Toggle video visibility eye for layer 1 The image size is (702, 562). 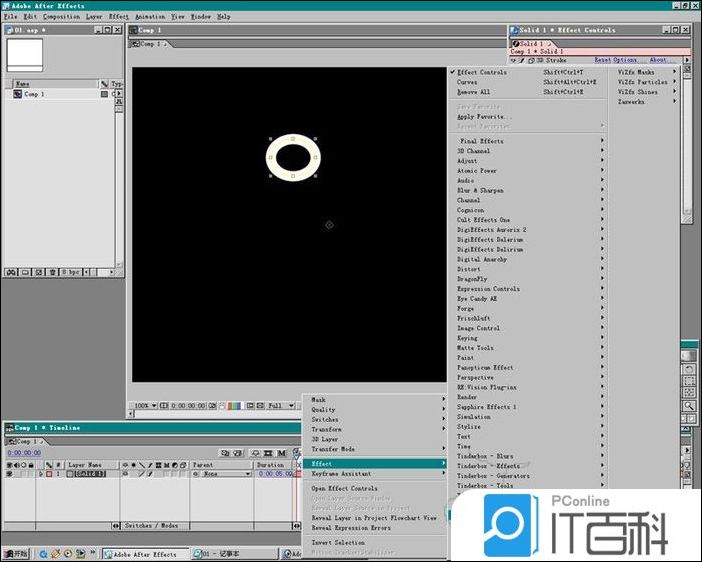pyautogui.click(x=9, y=474)
